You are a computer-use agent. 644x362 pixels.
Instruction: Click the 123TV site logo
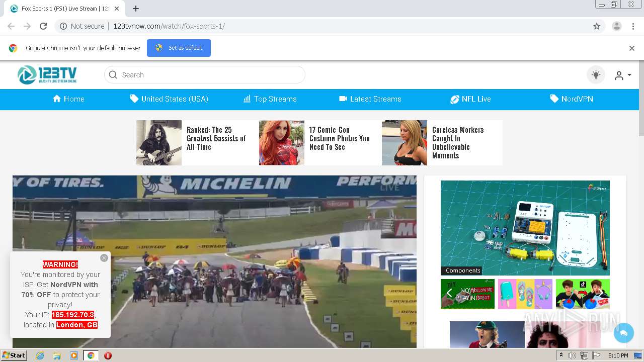click(47, 75)
